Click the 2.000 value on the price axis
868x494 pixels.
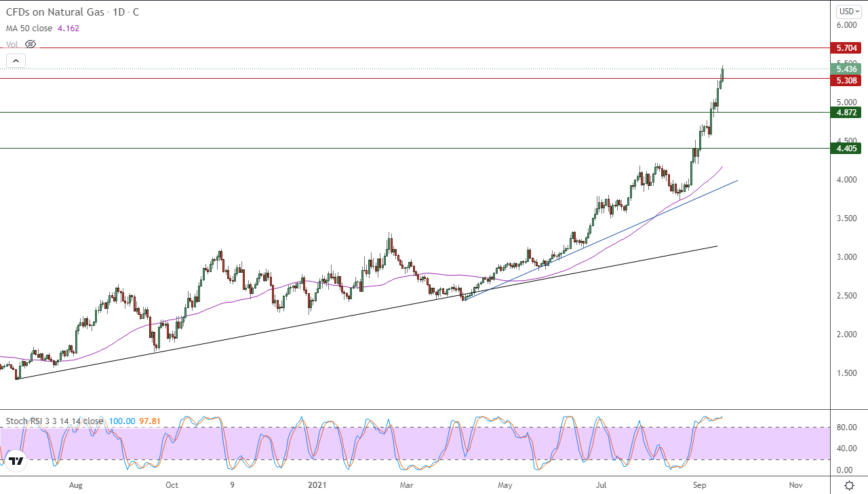[x=847, y=335]
